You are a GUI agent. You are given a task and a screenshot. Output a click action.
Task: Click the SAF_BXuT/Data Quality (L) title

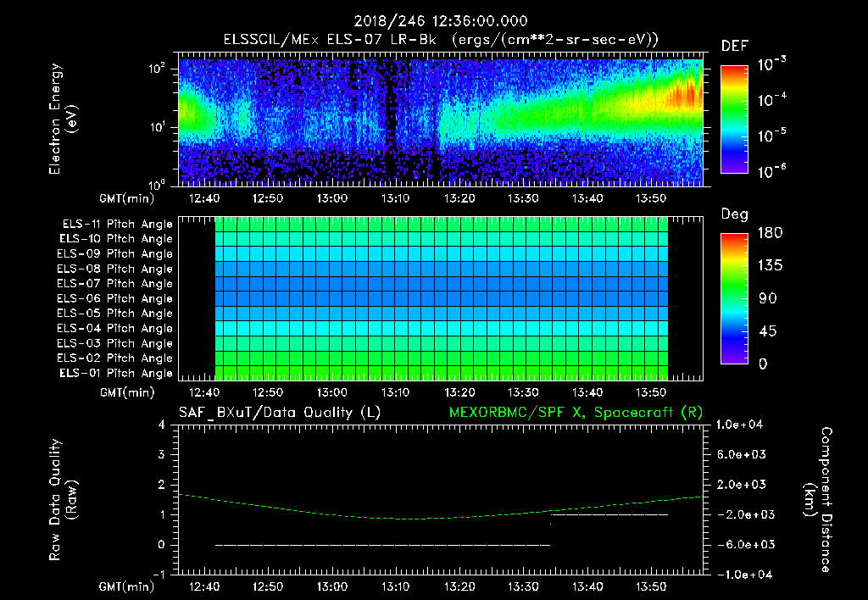(x=280, y=413)
